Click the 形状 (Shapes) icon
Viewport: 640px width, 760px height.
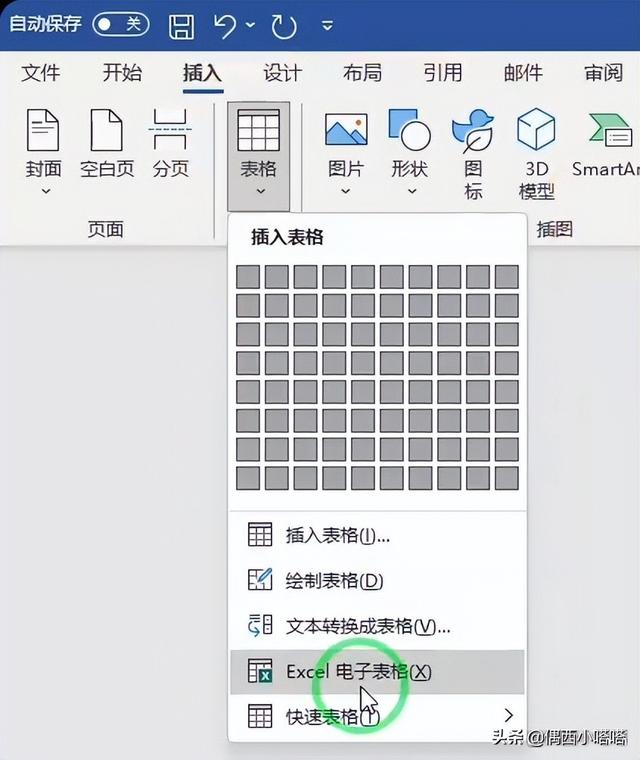click(410, 129)
